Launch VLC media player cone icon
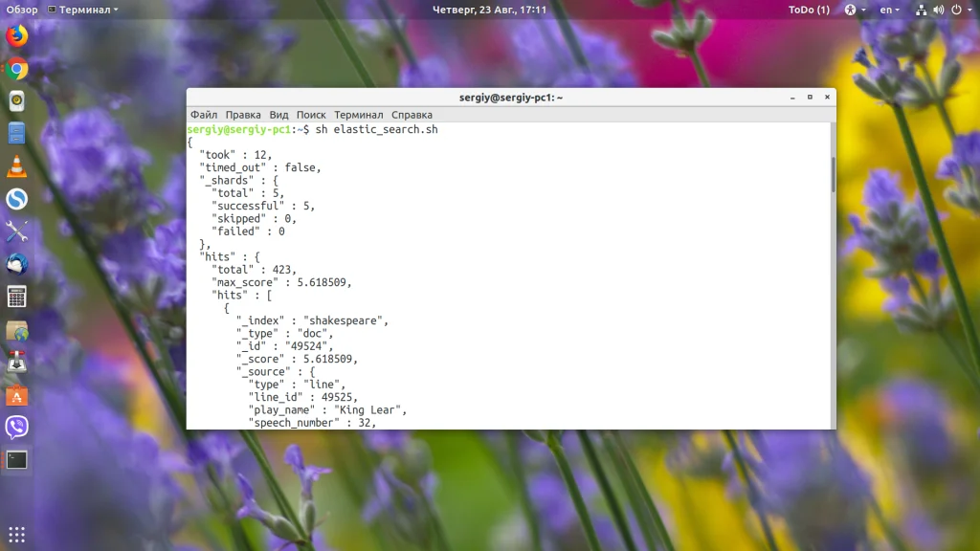 [x=17, y=166]
